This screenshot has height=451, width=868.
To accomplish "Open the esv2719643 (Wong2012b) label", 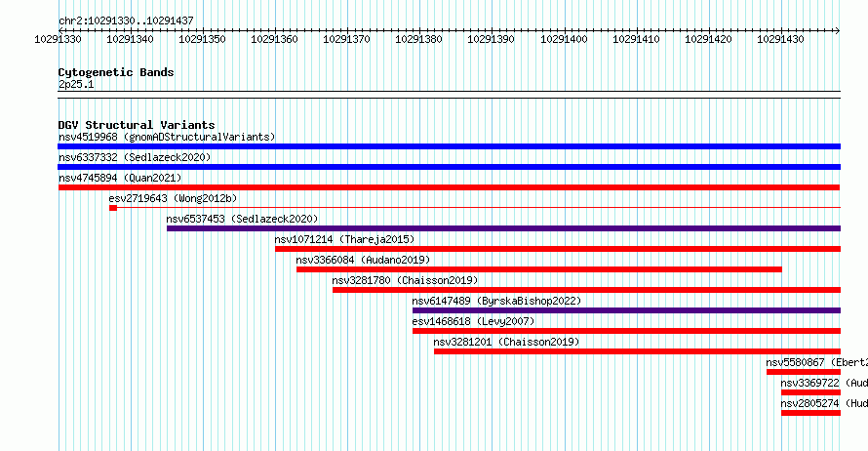I will (173, 198).
